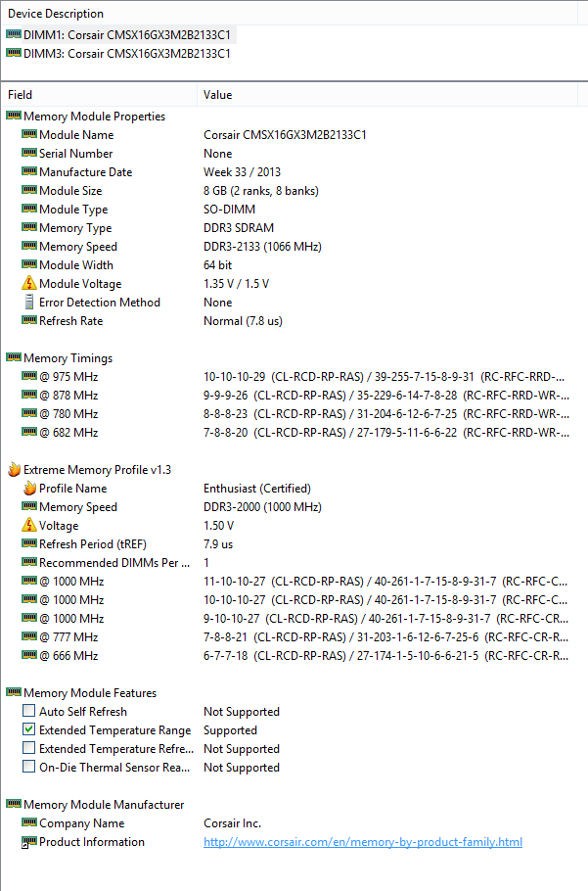Click the Company Name row icon

(x=29, y=822)
